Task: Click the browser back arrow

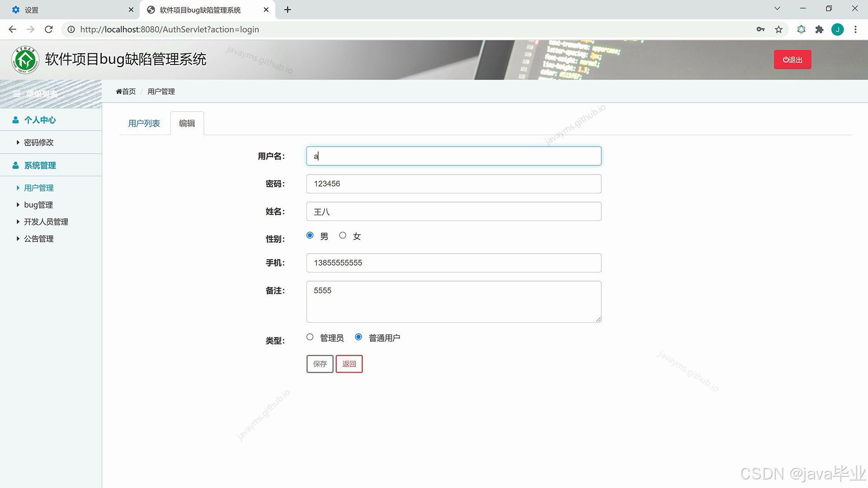Action: pos(12,29)
